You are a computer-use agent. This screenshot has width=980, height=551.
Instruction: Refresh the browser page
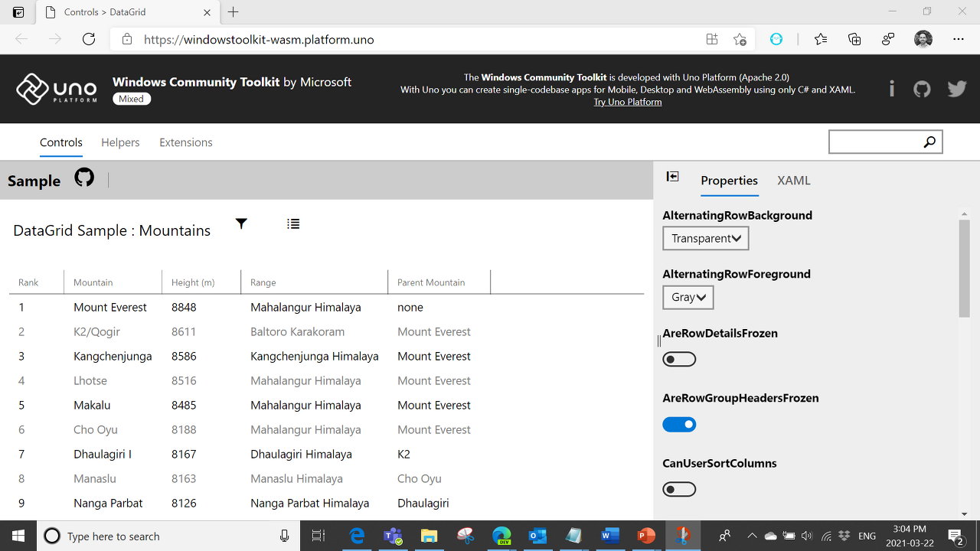89,39
